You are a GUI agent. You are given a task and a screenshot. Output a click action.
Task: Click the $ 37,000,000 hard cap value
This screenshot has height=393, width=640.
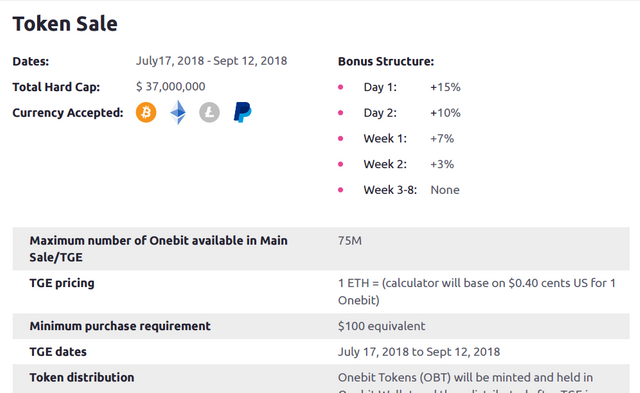point(171,87)
